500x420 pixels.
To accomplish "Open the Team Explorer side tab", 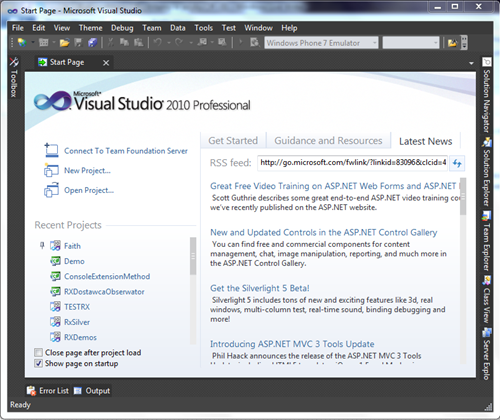I will [x=487, y=241].
